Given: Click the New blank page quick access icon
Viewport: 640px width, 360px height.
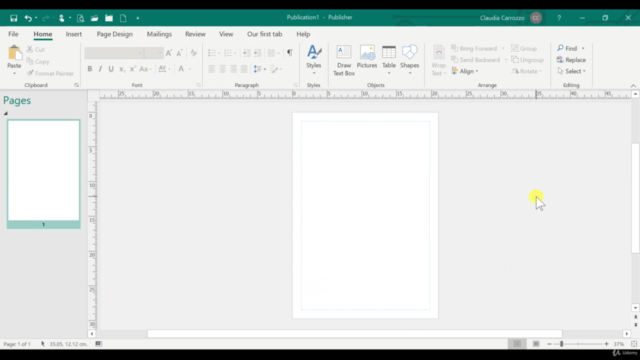Looking at the screenshot, I should coord(123,18).
